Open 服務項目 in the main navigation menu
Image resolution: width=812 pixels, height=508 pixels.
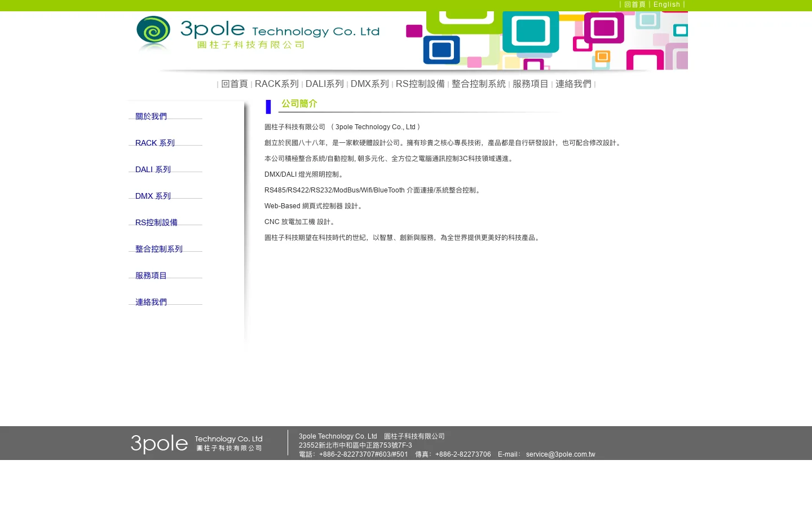point(531,84)
